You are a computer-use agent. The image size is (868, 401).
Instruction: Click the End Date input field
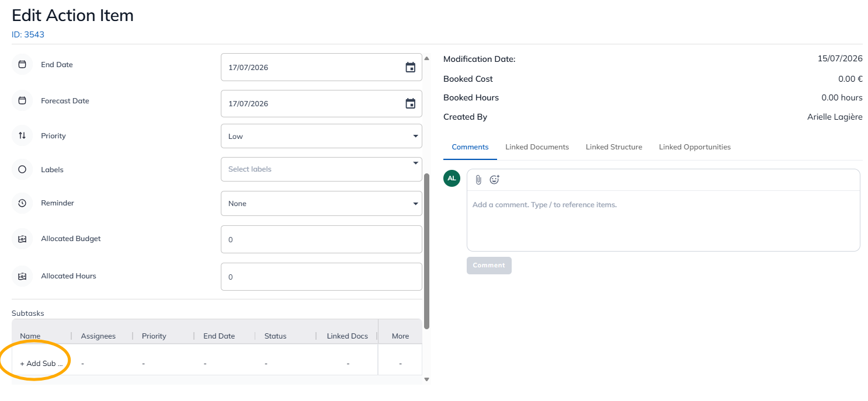coord(321,67)
